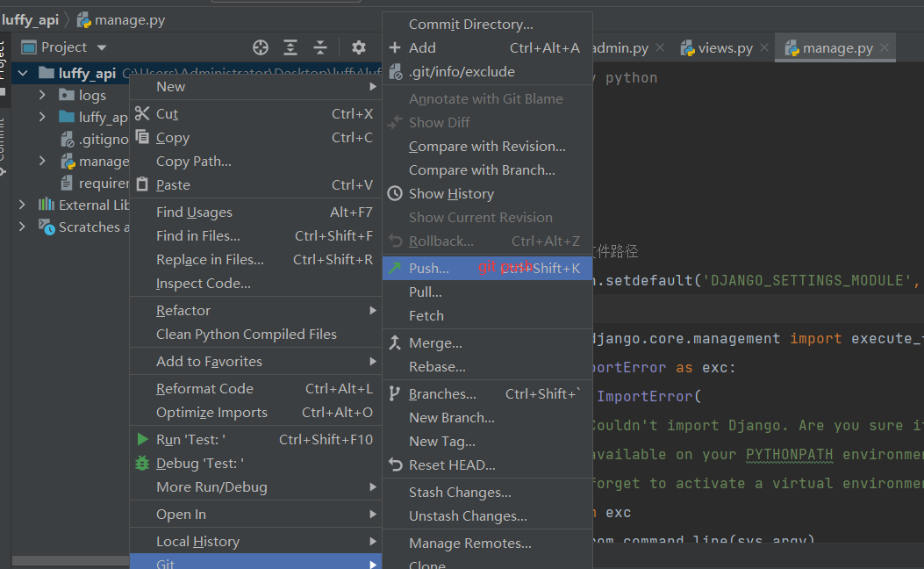
Task: Choose Fetch in Git submenu
Action: coord(487,315)
